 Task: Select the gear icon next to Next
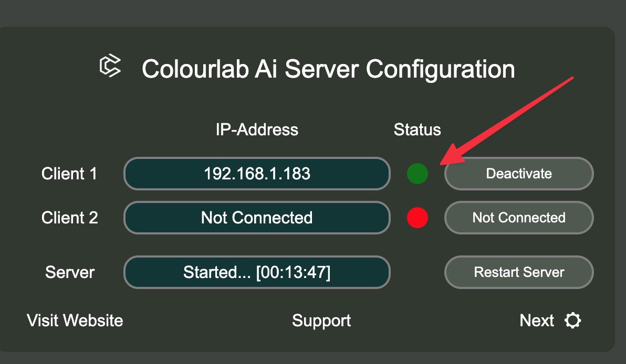click(x=573, y=320)
